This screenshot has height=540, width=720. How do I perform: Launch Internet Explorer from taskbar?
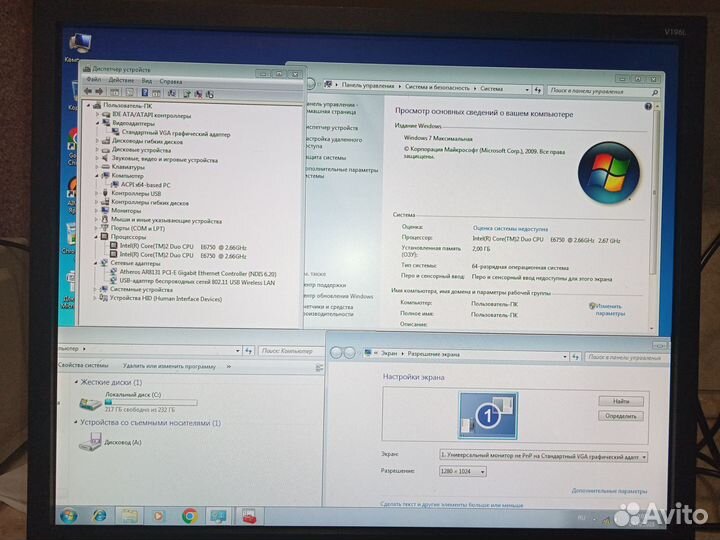tap(99, 516)
